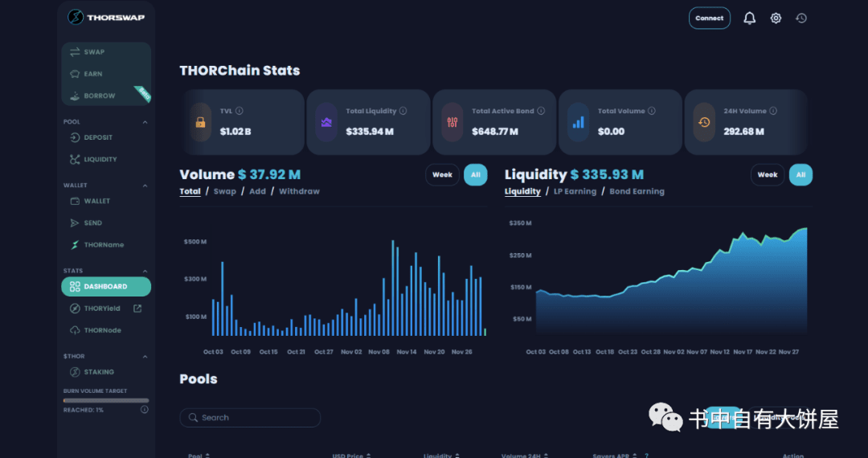The width and height of the screenshot is (868, 458).
Task: Click the Pools search field
Action: tap(250, 418)
